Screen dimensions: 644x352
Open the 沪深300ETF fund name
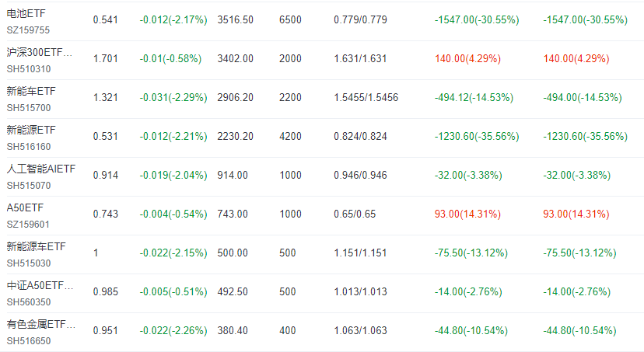(40, 53)
